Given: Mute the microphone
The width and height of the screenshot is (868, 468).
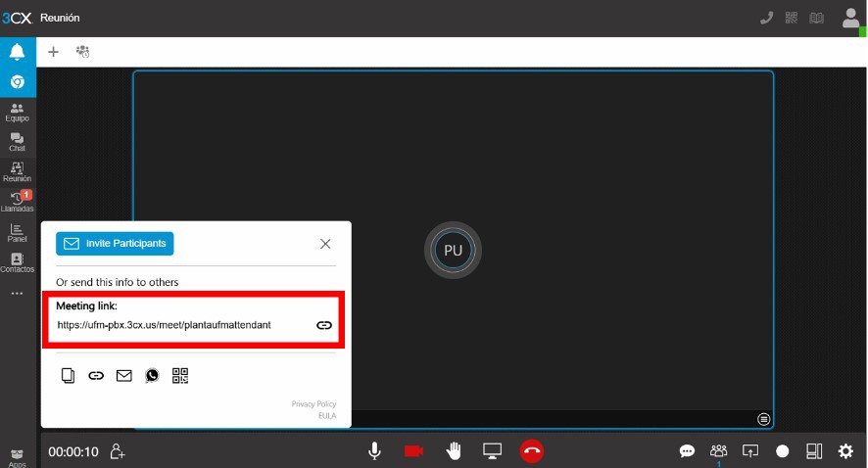Looking at the screenshot, I should coord(374,450).
